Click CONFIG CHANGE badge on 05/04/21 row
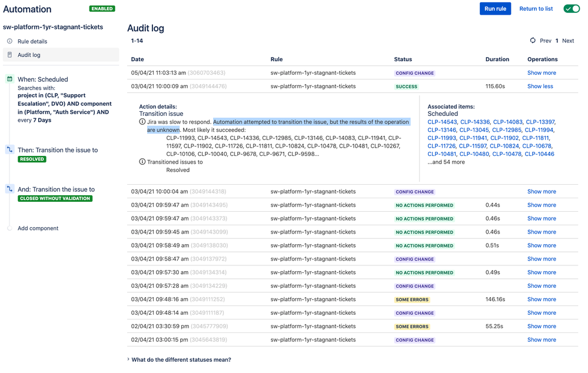This screenshot has height=373, width=588. click(x=414, y=73)
